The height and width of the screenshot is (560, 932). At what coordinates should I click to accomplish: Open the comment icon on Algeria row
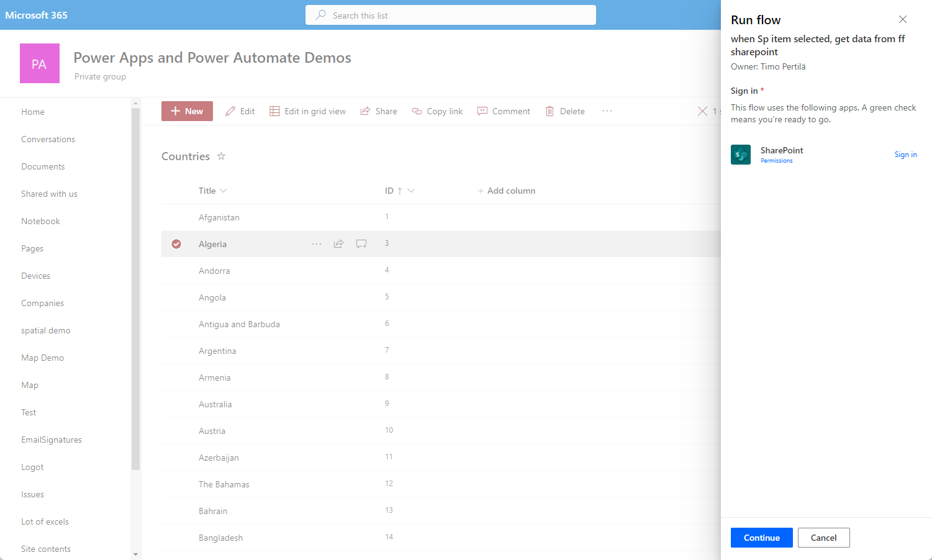coord(361,244)
